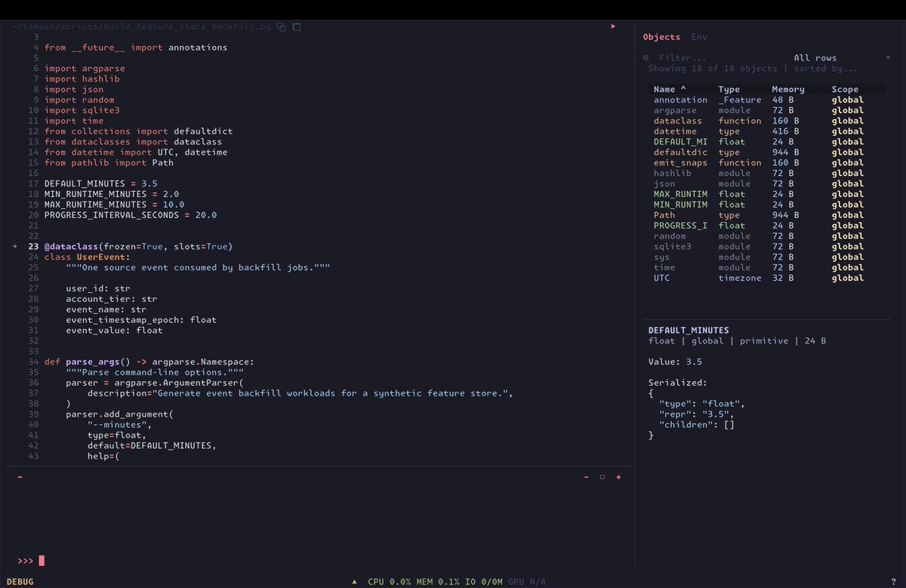Select the dataclass object row
906x588 pixels.
[x=769, y=121]
